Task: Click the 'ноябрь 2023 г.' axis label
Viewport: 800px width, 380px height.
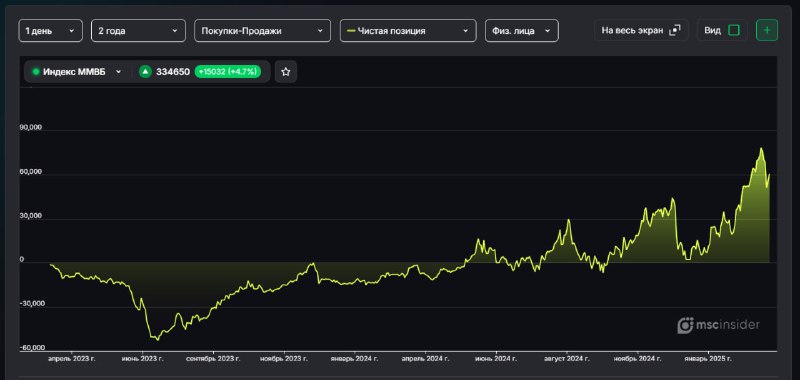Action: 285,359
